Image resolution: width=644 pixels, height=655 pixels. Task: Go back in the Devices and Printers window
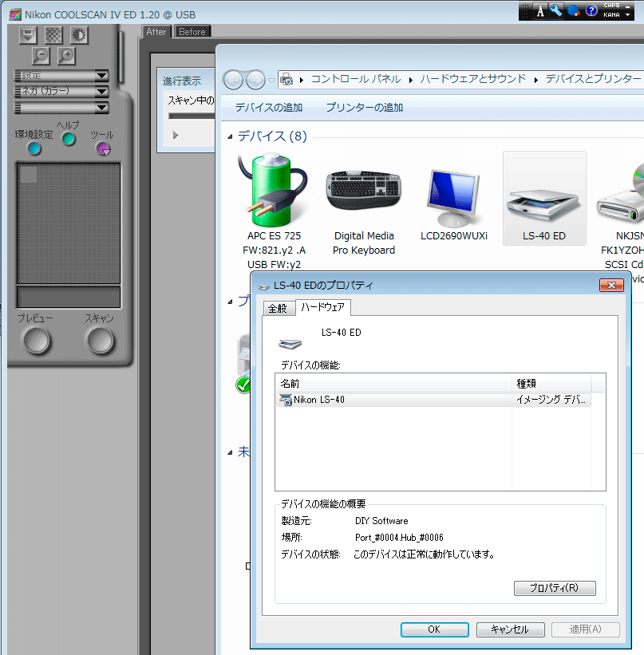click(x=233, y=80)
